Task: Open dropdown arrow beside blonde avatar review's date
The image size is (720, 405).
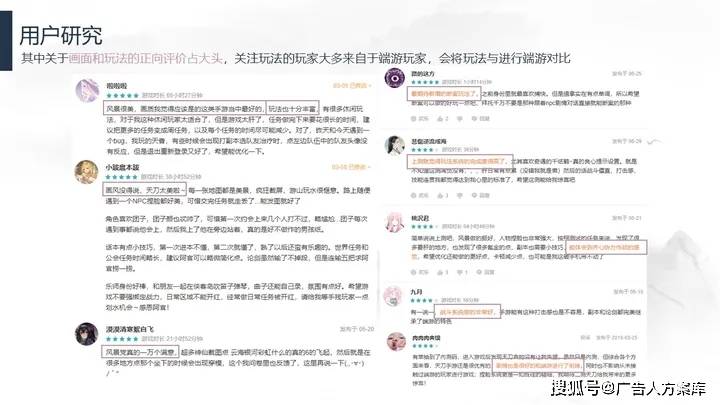Action: pos(369,167)
